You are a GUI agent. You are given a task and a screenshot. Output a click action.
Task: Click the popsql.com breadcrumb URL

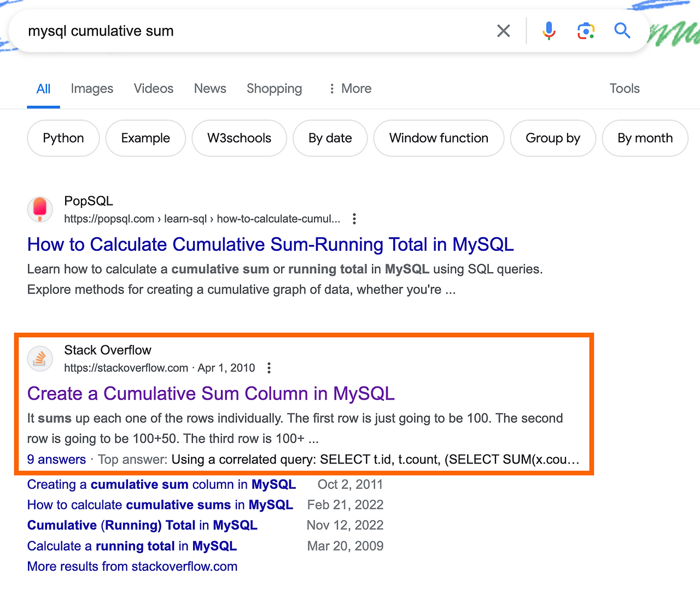[x=202, y=219]
